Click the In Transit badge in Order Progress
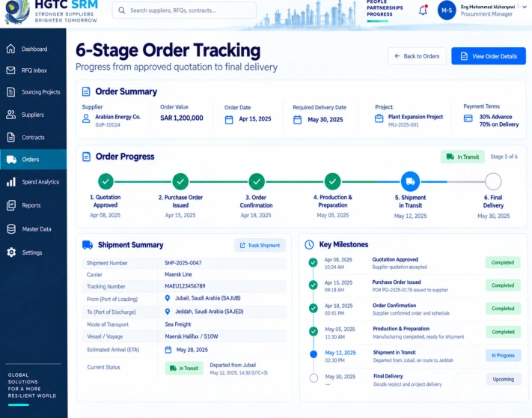Screen dimensions: 532x418 pos(462,157)
